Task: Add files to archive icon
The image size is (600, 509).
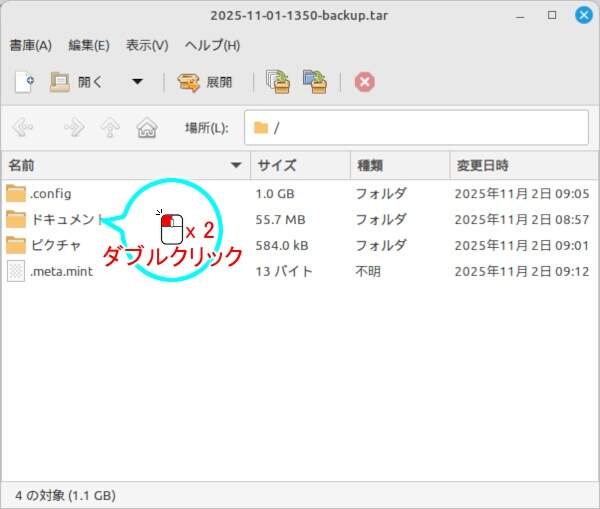Action: point(278,82)
